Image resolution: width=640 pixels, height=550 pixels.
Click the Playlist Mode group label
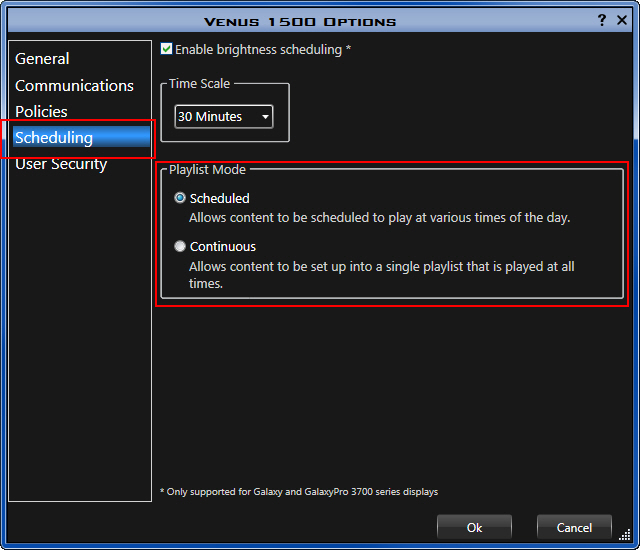[x=207, y=170]
